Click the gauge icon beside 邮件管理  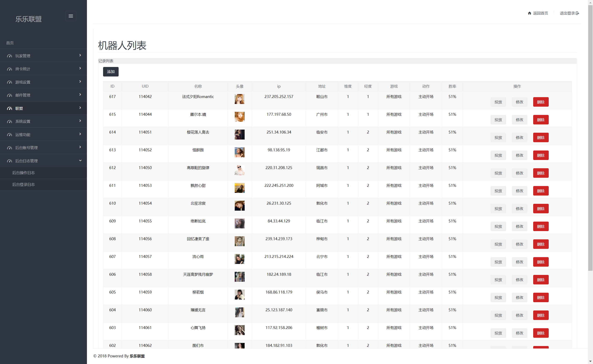coord(9,95)
